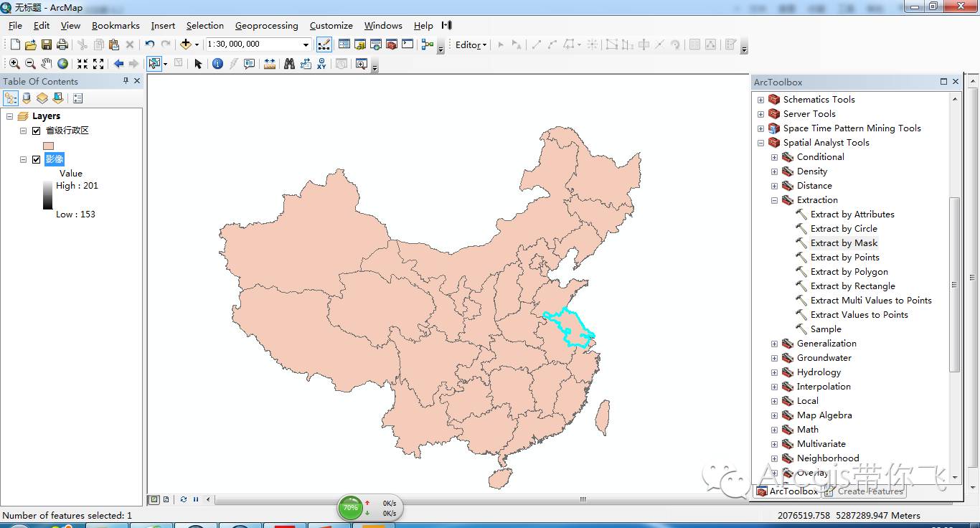Viewport: 980px width, 528px height.
Task: Switch to Data View button below map
Action: tap(154, 499)
